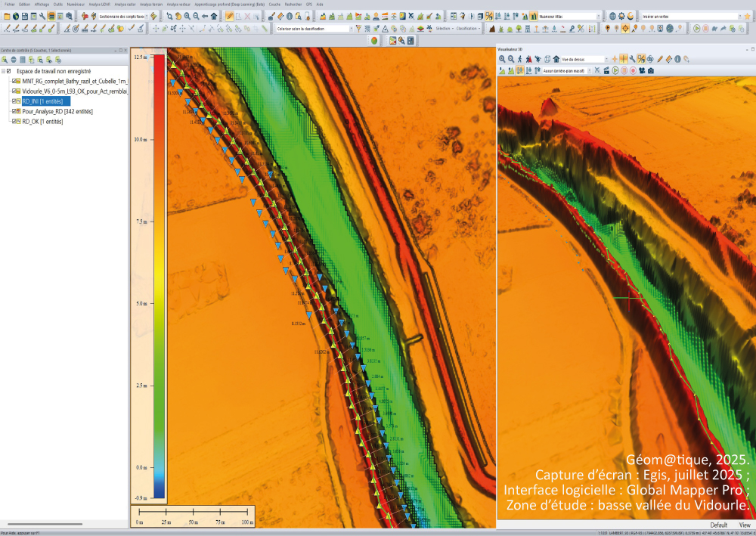Select the Digitizer pencil tool
This screenshot has width=756, height=536.
230,16
